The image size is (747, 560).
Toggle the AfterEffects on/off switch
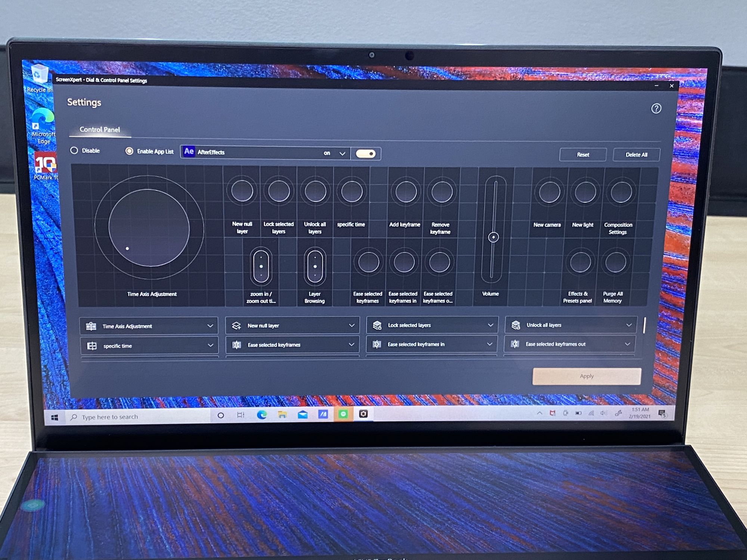coord(366,154)
